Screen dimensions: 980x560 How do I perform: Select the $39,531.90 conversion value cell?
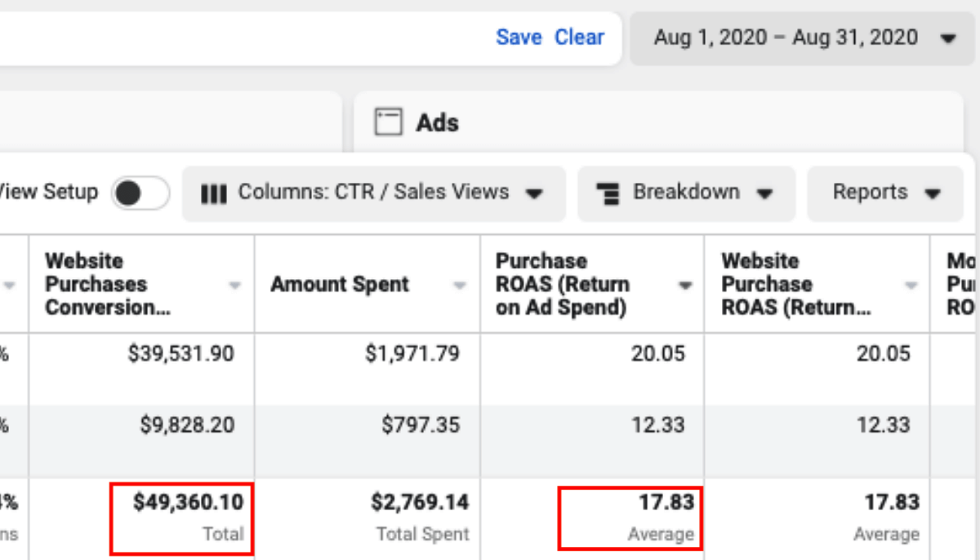(180, 353)
